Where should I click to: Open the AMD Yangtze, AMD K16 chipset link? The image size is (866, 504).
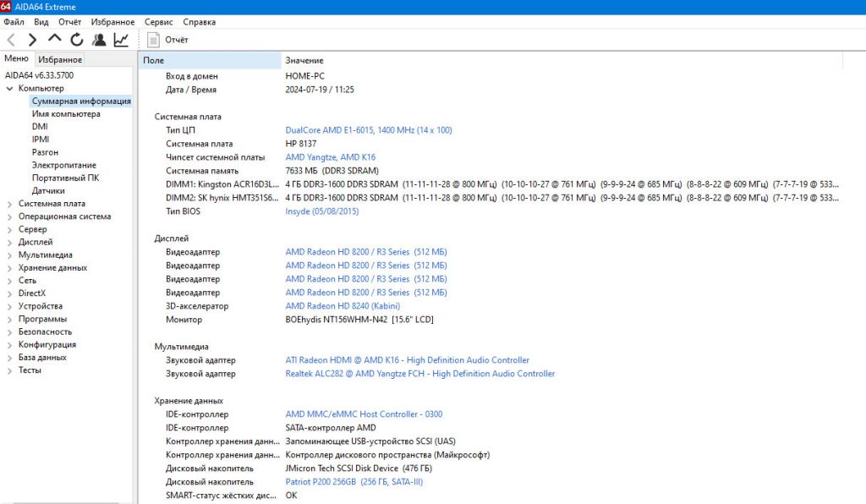coord(331,157)
